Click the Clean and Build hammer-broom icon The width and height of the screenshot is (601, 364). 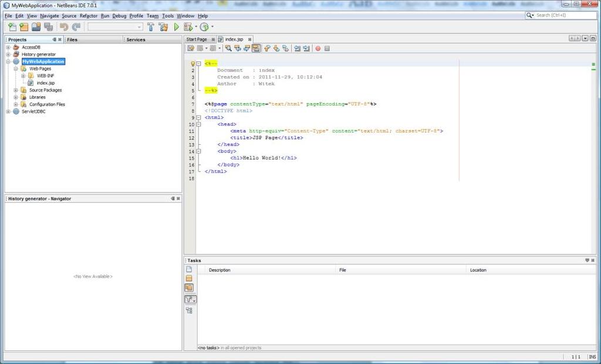(x=163, y=27)
